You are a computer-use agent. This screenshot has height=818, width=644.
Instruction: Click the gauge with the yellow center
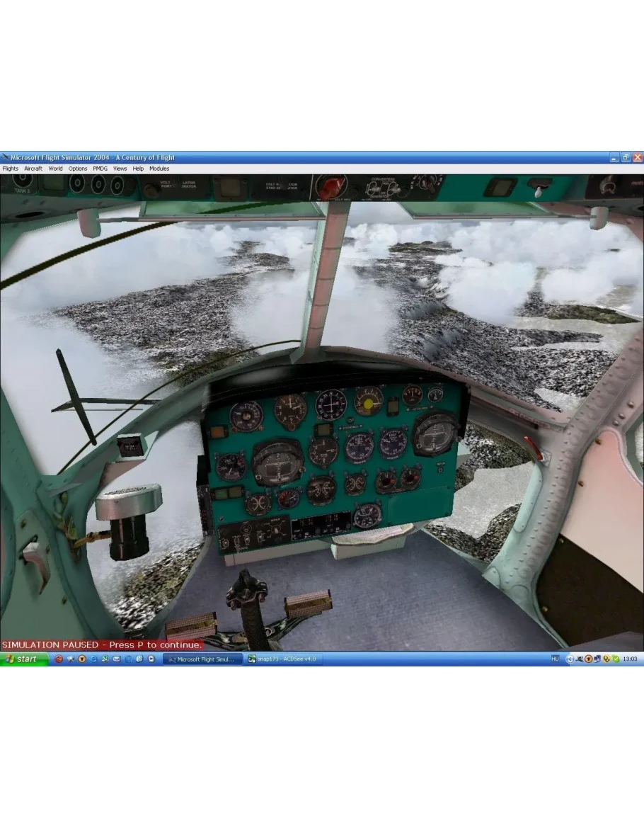click(369, 402)
